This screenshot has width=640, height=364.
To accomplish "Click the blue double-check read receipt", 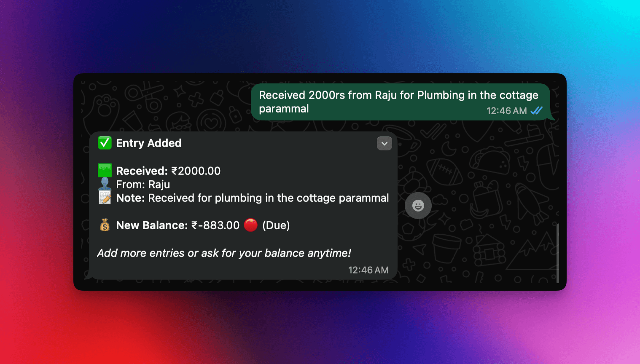I will click(x=536, y=111).
